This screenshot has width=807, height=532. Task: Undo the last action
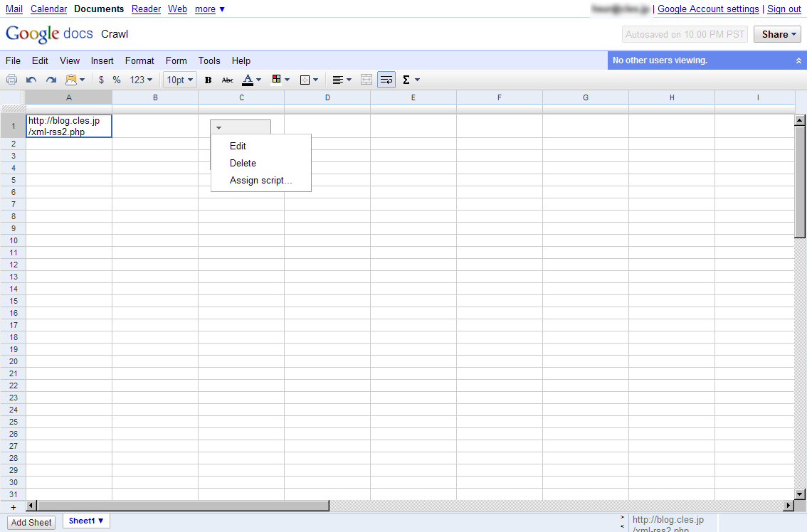point(31,80)
